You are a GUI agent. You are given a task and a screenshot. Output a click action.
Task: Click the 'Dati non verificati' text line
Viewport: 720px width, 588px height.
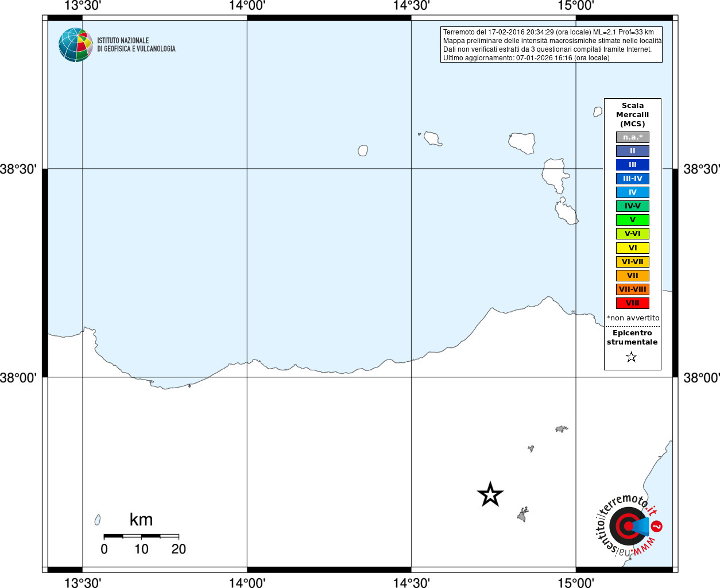click(x=547, y=49)
